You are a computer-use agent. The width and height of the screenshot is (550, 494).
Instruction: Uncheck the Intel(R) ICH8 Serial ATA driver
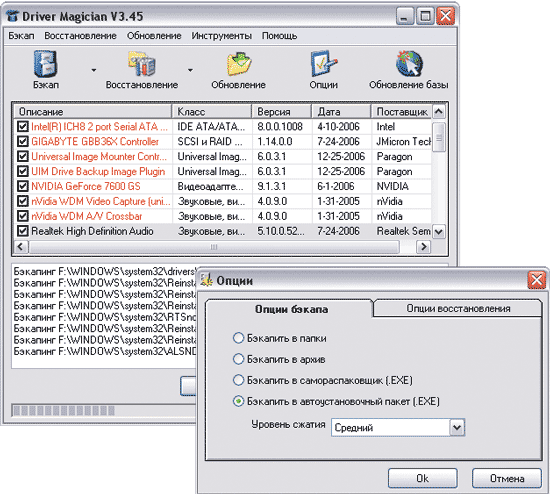(x=23, y=126)
